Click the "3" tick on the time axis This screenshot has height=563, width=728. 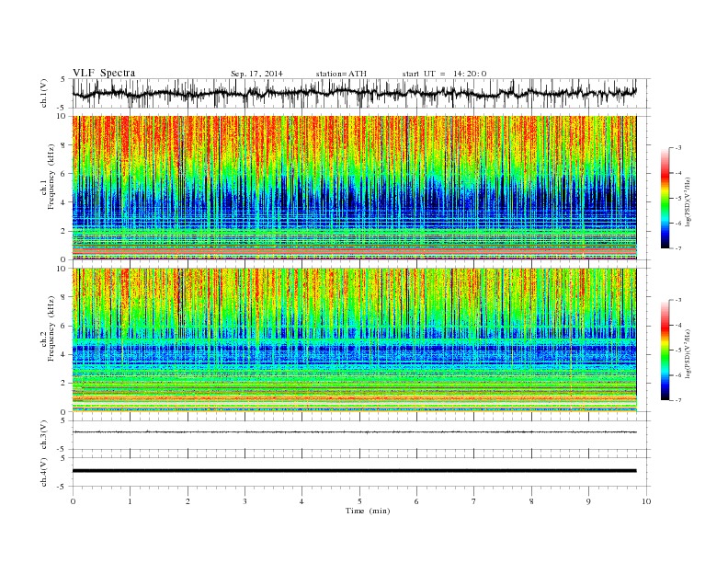[245, 501]
